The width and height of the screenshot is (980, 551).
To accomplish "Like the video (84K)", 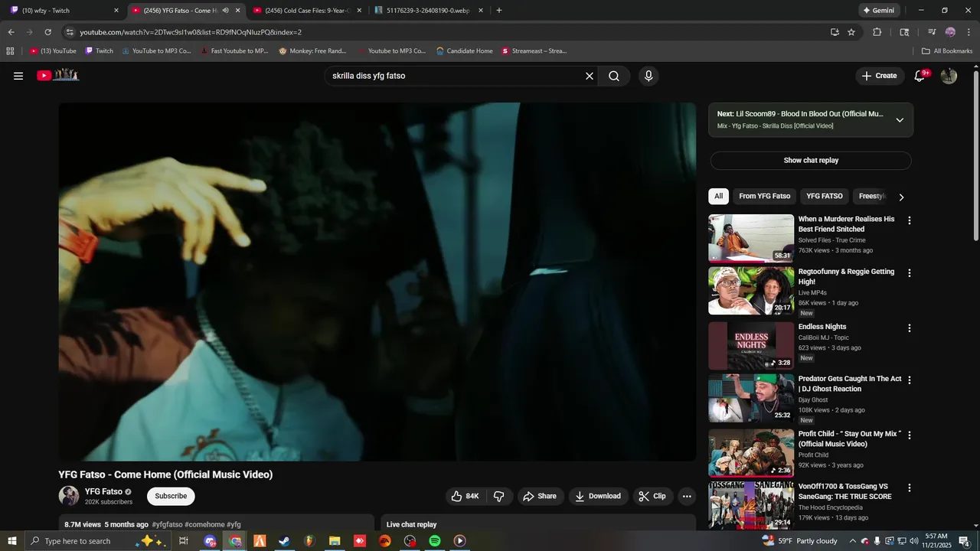I will tap(465, 496).
